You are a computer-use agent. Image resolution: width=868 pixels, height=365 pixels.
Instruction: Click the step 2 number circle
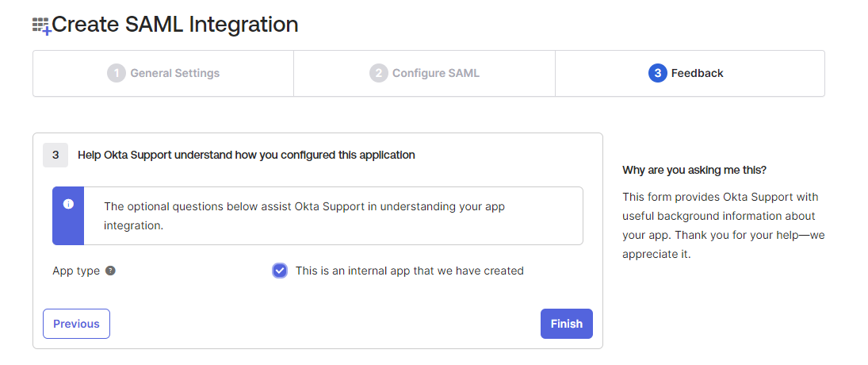[x=378, y=73]
